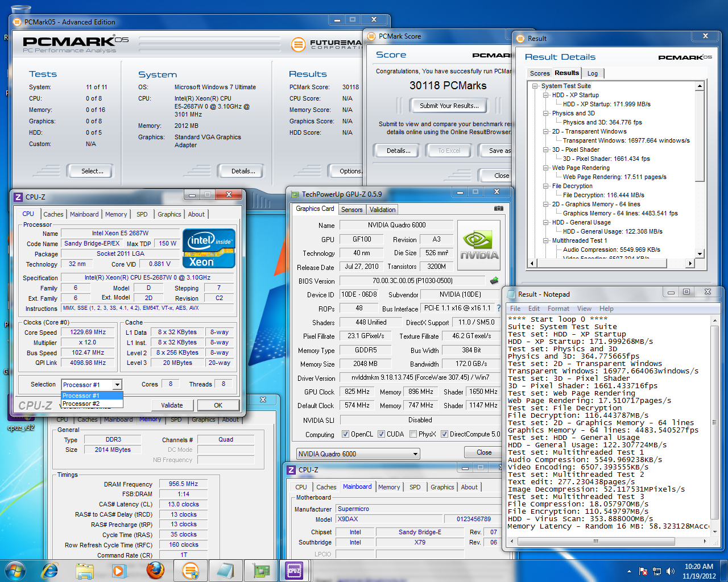
Task: Click the Validate button in CPU-Z
Action: (172, 405)
